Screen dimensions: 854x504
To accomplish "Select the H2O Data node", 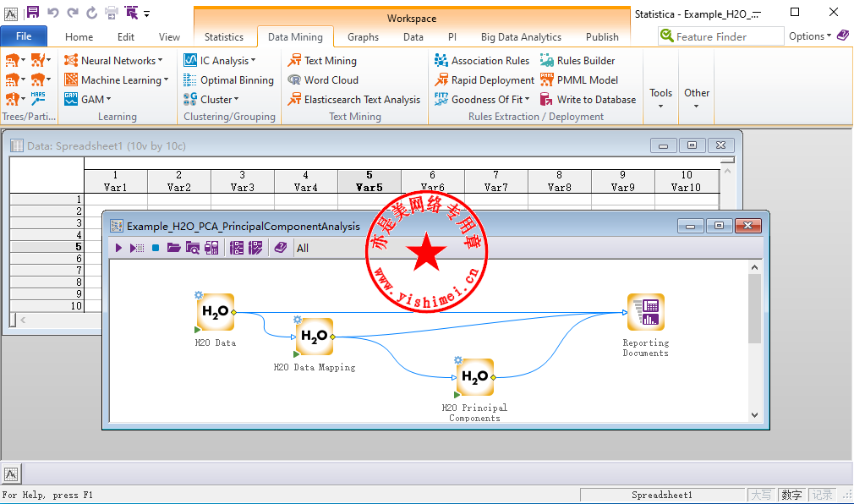I will [215, 312].
